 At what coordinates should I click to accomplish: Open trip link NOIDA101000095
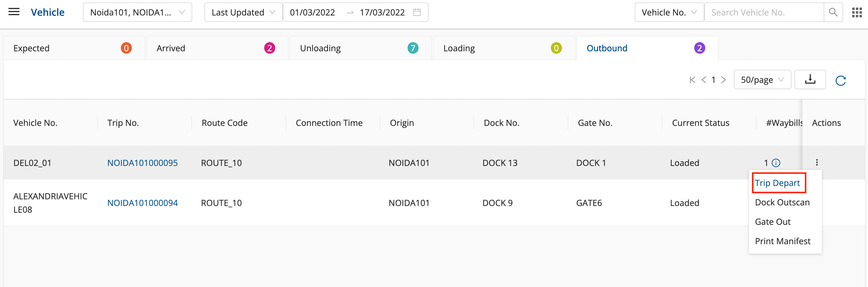pos(142,163)
